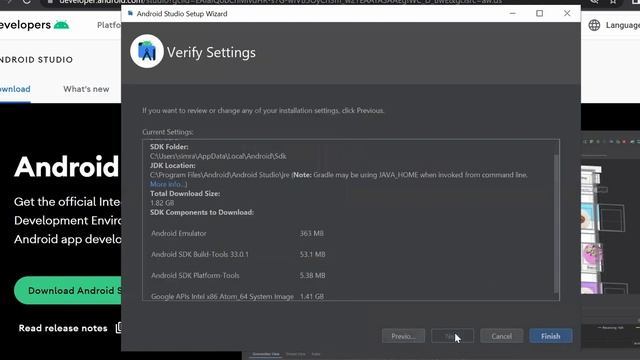Screen dimensions: 640x360
Task: Click the 1.82 GB total download size
Action: click(162, 203)
